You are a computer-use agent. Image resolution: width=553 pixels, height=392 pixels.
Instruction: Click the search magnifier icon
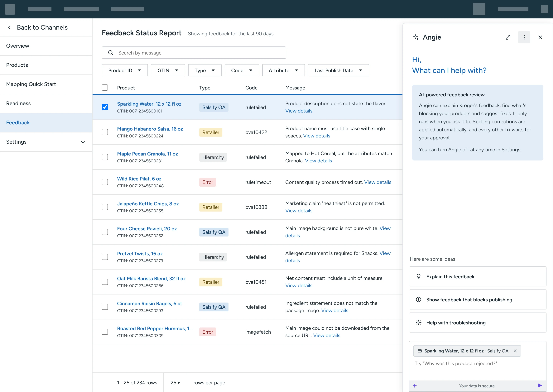pos(111,53)
